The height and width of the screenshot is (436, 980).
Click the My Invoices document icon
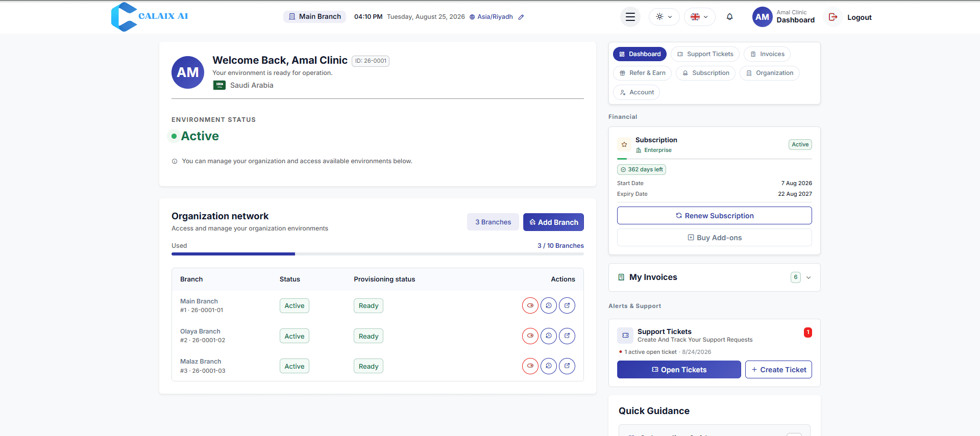(621, 277)
